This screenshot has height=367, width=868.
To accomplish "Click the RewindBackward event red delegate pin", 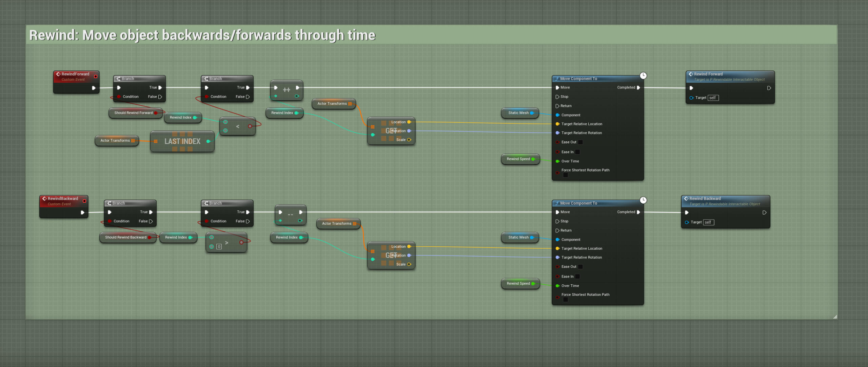I will 84,201.
